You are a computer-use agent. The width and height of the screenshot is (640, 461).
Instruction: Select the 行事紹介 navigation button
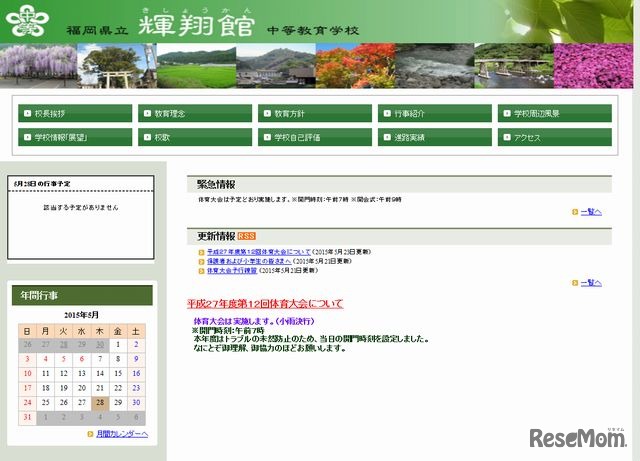click(435, 114)
